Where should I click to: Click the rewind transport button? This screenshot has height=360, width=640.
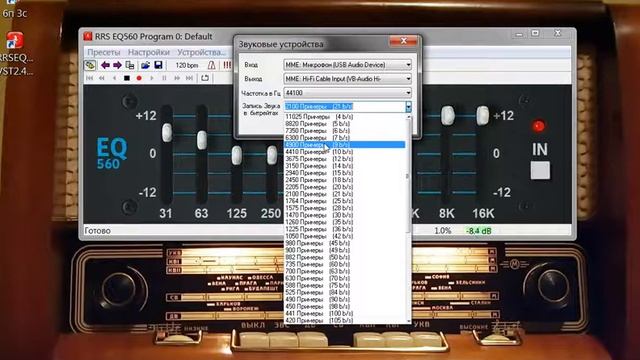click(x=102, y=78)
